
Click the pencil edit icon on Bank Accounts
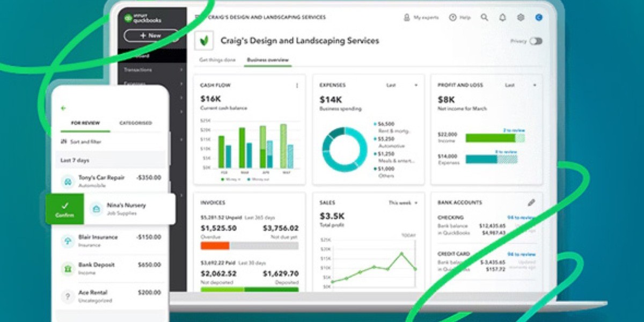pos(531,202)
